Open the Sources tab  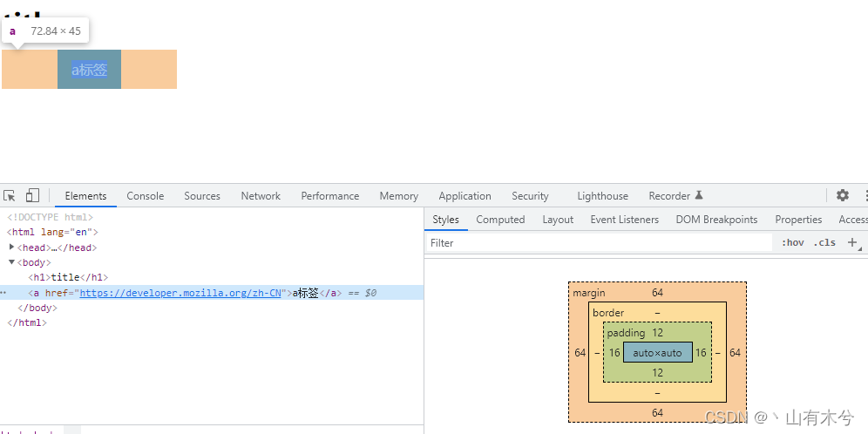coord(202,196)
